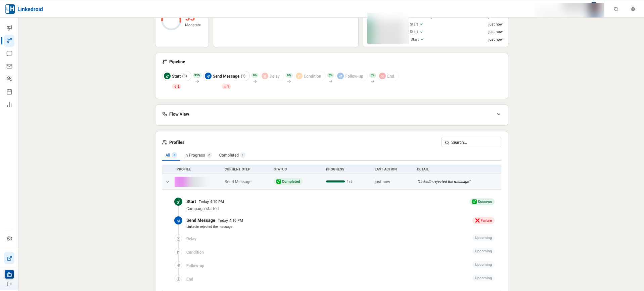Viewport: 644px width, 291px height.
Task: Select the All profiles tab
Action: point(171,155)
